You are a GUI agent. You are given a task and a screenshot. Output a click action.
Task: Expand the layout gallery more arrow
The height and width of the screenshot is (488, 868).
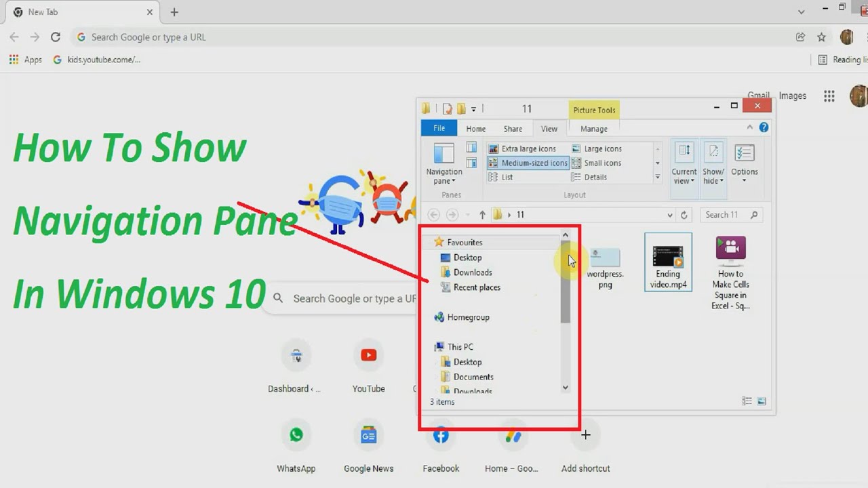coord(657,177)
